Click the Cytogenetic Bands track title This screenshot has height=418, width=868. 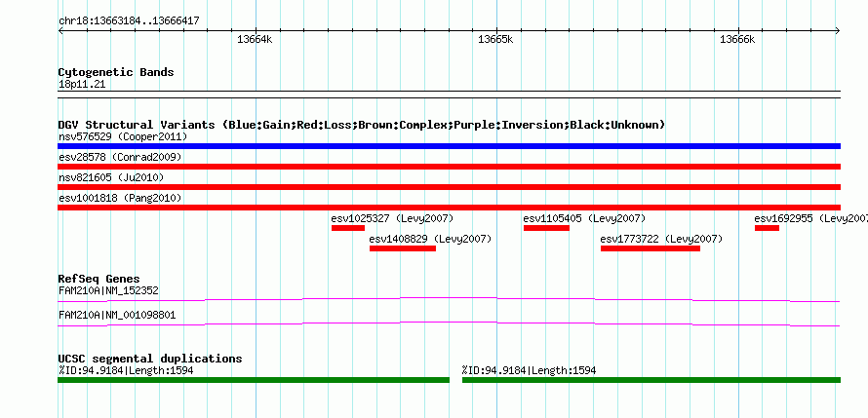pyautogui.click(x=116, y=72)
